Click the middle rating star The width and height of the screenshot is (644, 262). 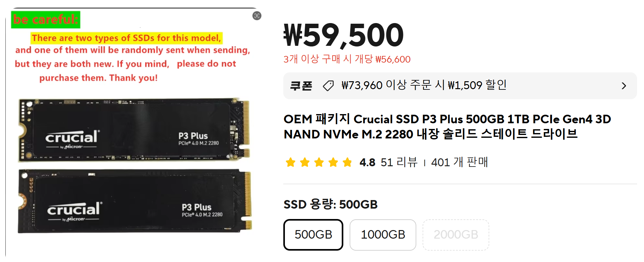(x=319, y=162)
